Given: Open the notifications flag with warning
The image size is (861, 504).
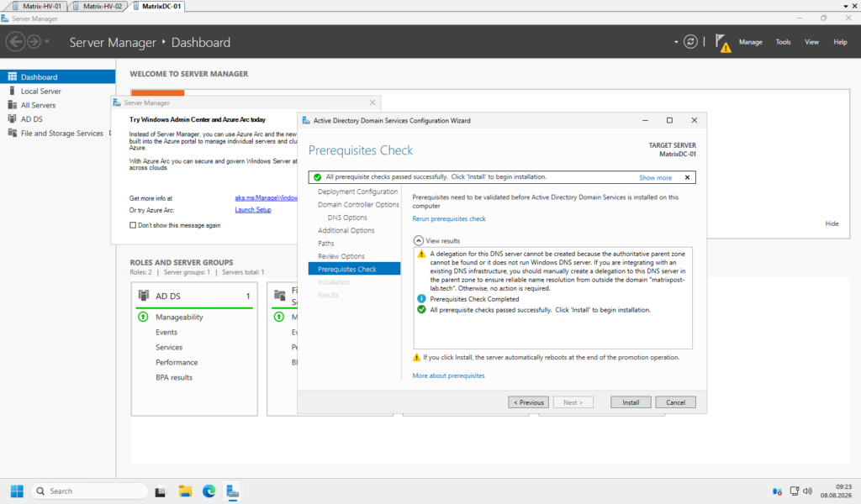Looking at the screenshot, I should tap(722, 43).
